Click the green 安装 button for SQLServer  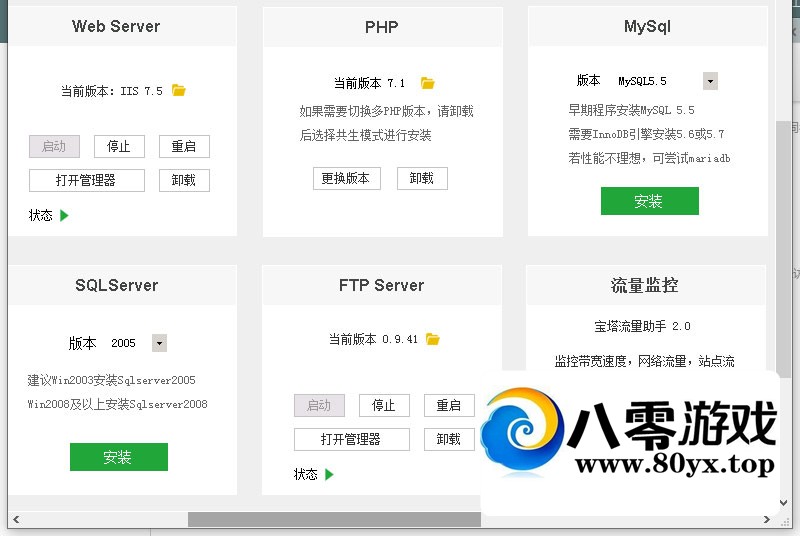118,457
